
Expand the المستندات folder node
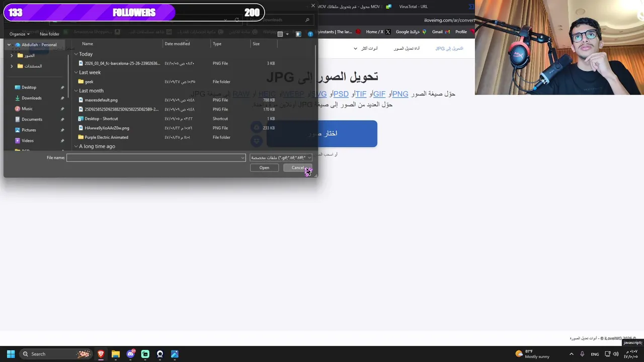click(x=12, y=66)
